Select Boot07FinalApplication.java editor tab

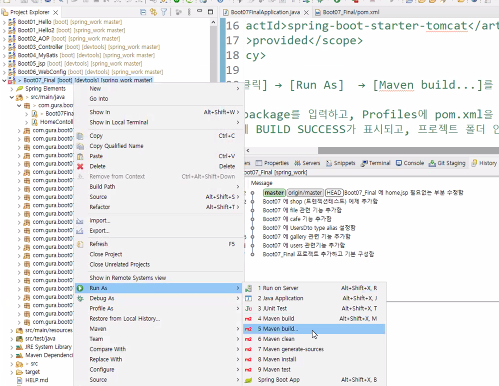[265, 12]
